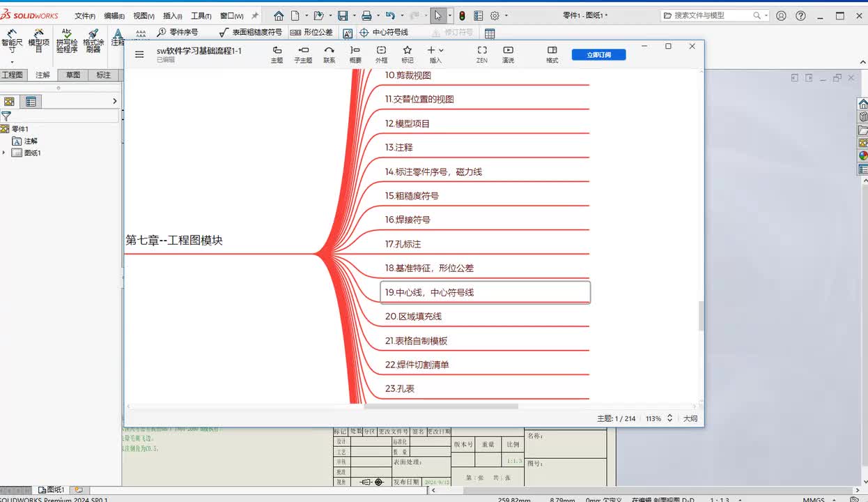Image resolution: width=868 pixels, height=502 pixels.
Task: Open a file with the Open icon
Action: coord(318,15)
